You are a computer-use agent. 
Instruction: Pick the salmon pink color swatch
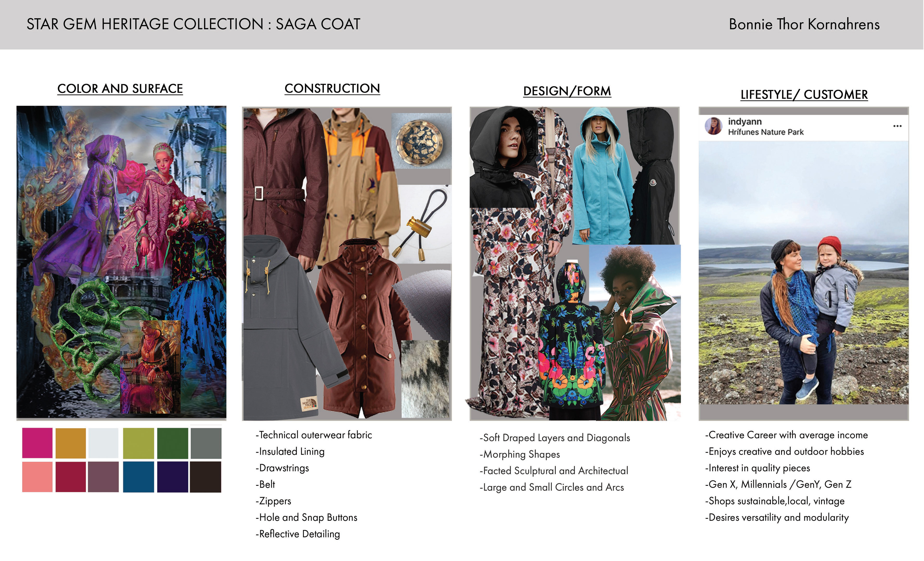[37, 477]
